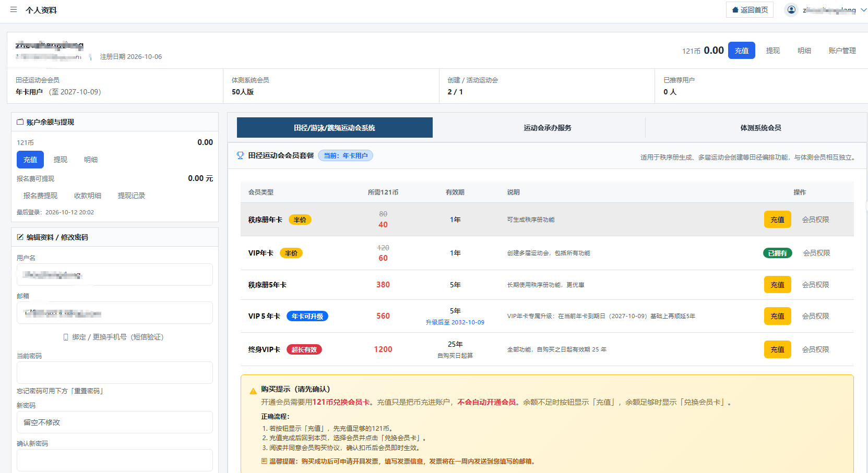Click 提现 in 账户余额与提现 panel
Screen dimensions: 868x473
pyautogui.click(x=61, y=160)
